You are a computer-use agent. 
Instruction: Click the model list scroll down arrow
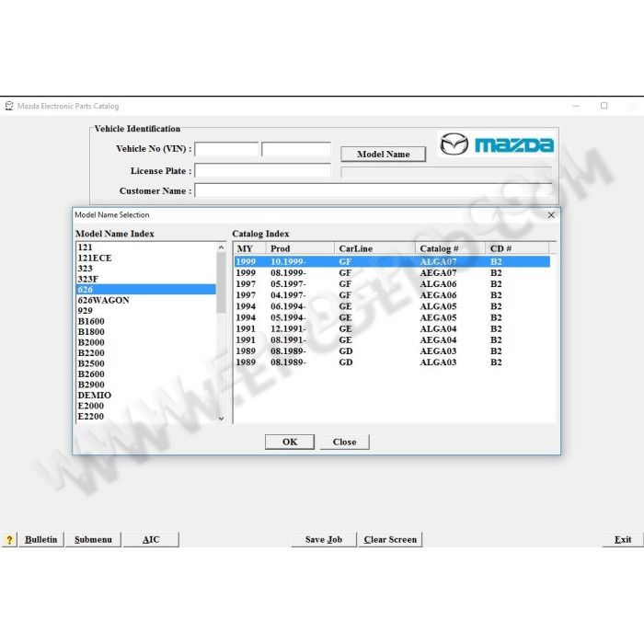[x=221, y=419]
